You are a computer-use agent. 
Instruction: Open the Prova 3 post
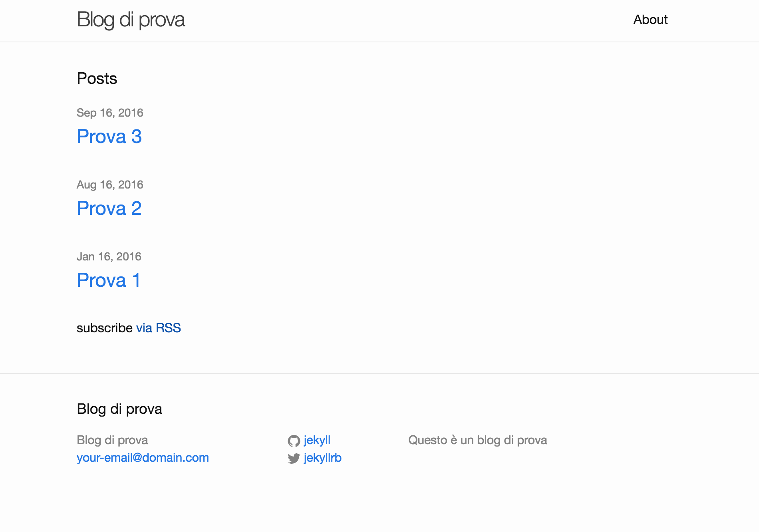coord(109,137)
